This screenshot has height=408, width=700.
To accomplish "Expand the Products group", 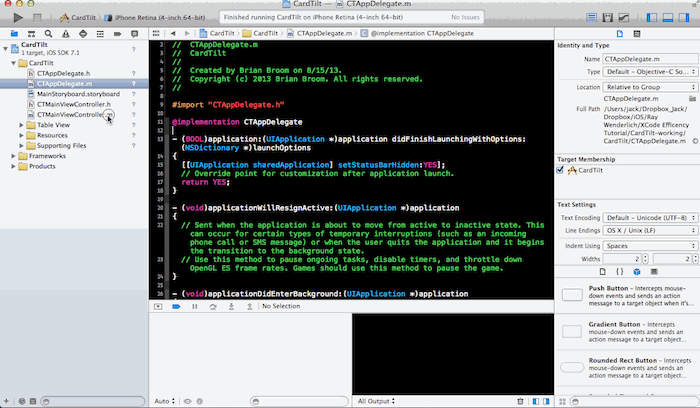I will point(13,166).
